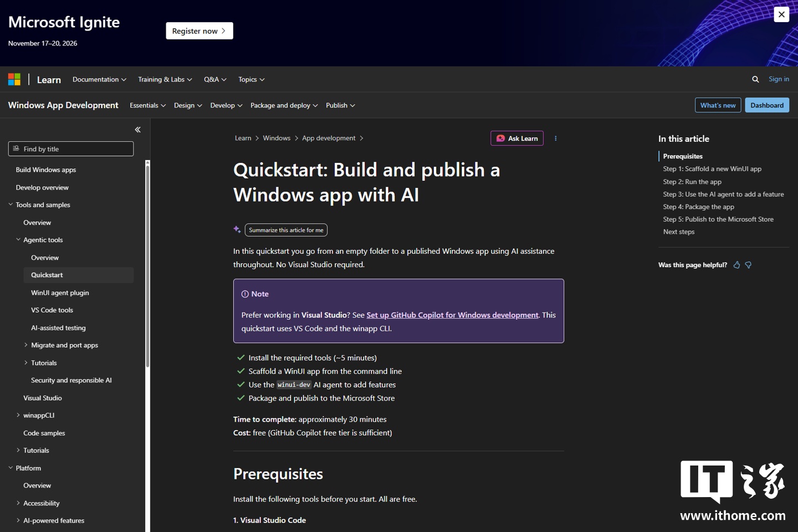Open Set up GitHub Copilot link

pos(452,315)
